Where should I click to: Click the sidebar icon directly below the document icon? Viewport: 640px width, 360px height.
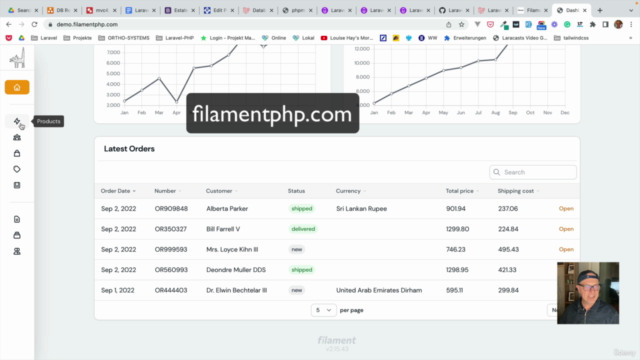17,235
